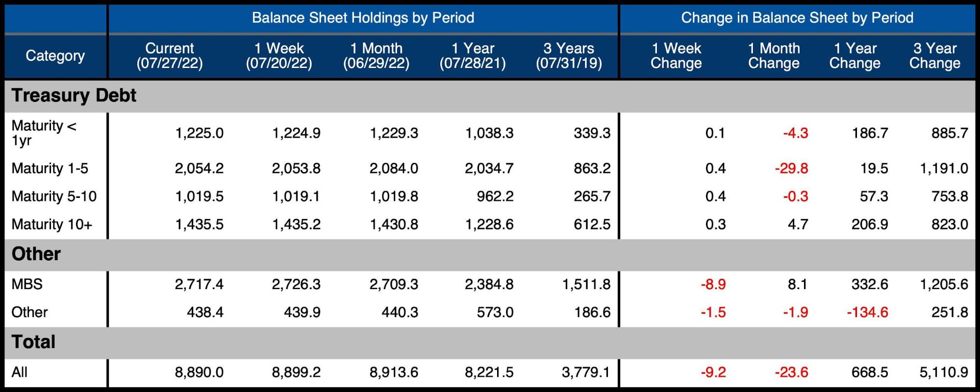Click the 1 Year (07/28/21) header
This screenshot has height=392, width=980.
coord(473,56)
